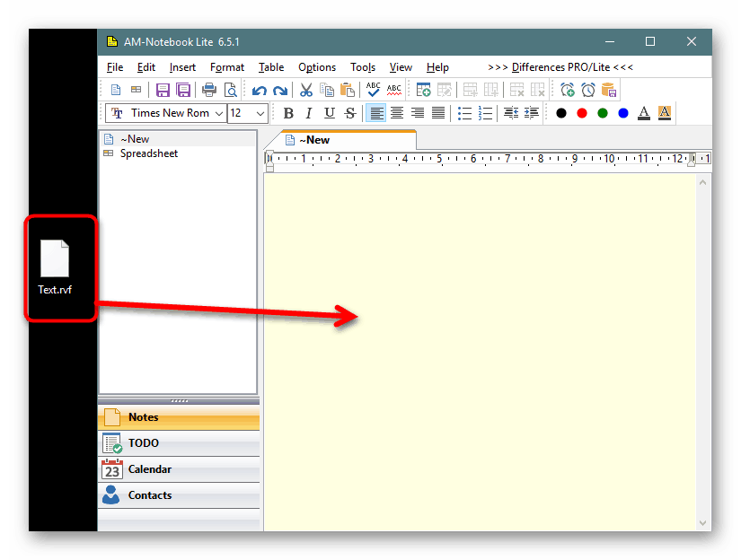Increase paragraph indent
The height and width of the screenshot is (560, 741).
(x=532, y=113)
